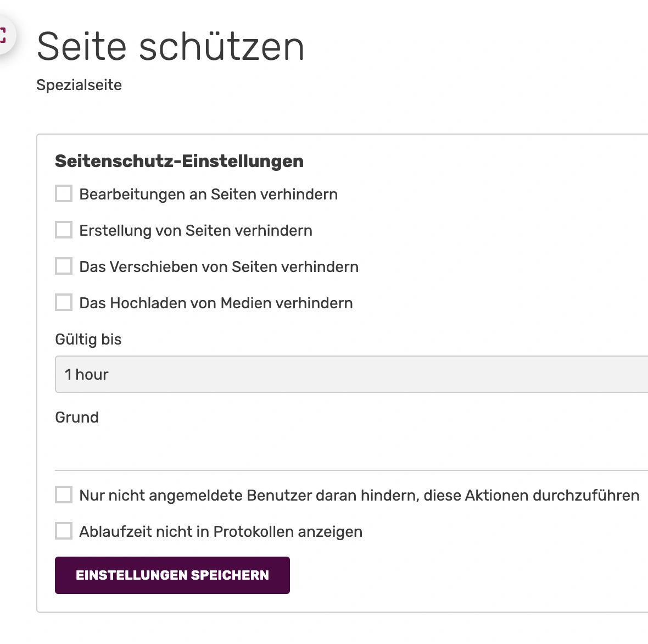Focus the 'Grund' reason text field
Screen dimensions: 648x644
(351, 451)
